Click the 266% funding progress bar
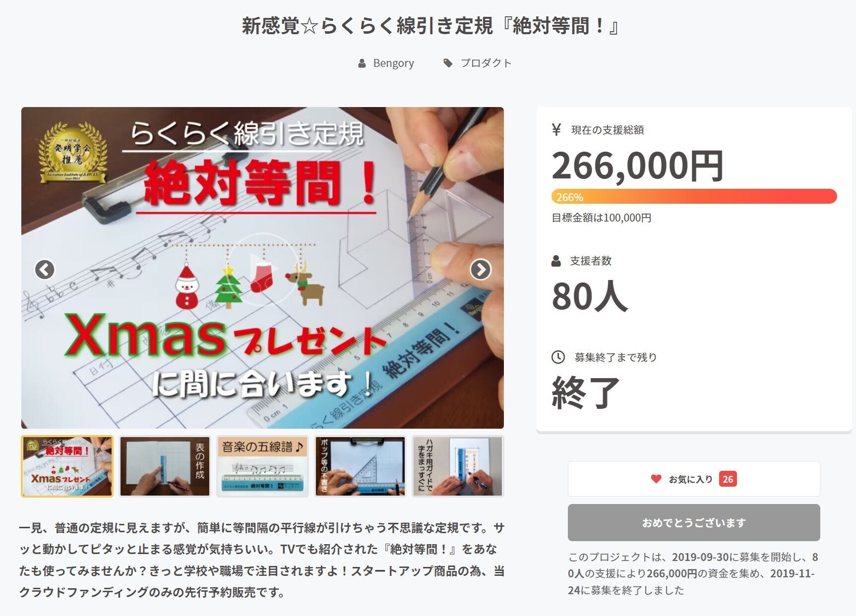Viewport: 856px width, 616px height. point(694,196)
